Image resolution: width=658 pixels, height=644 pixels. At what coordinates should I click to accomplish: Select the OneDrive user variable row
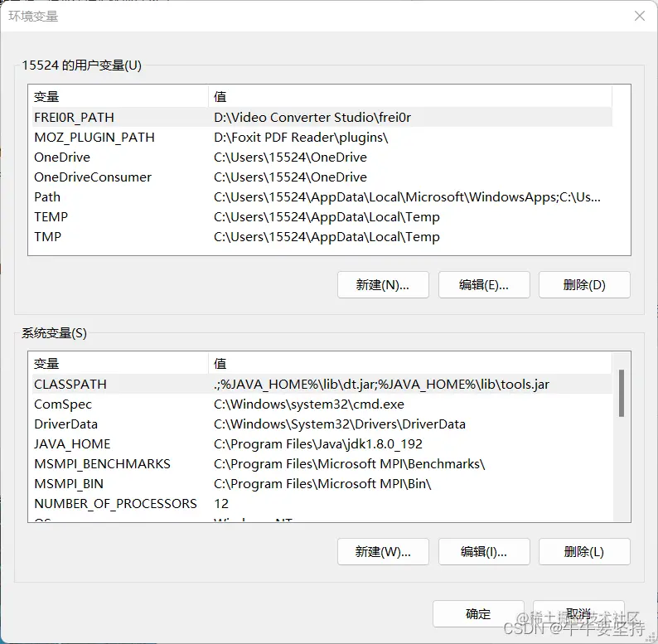point(322,157)
